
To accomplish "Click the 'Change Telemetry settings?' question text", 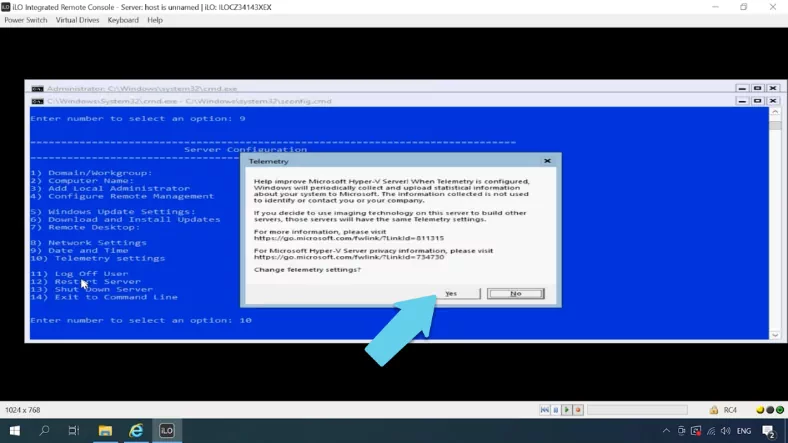I will click(307, 270).
